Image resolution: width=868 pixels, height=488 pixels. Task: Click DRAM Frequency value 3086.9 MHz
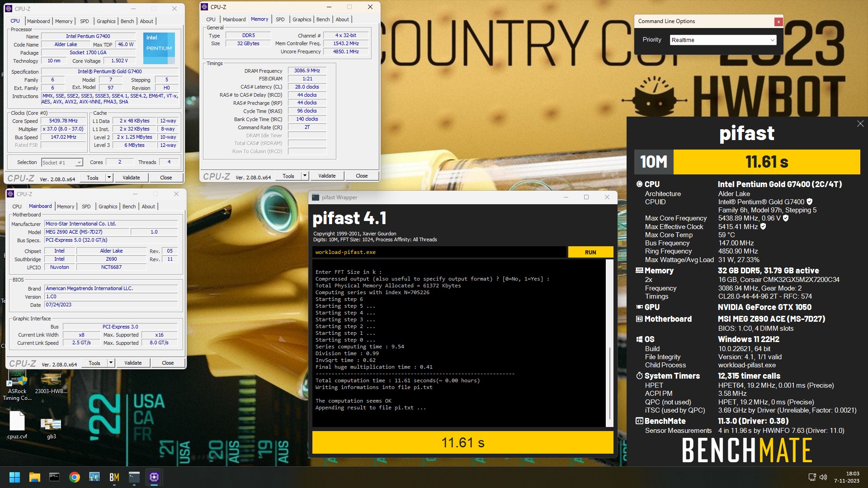[x=307, y=71]
